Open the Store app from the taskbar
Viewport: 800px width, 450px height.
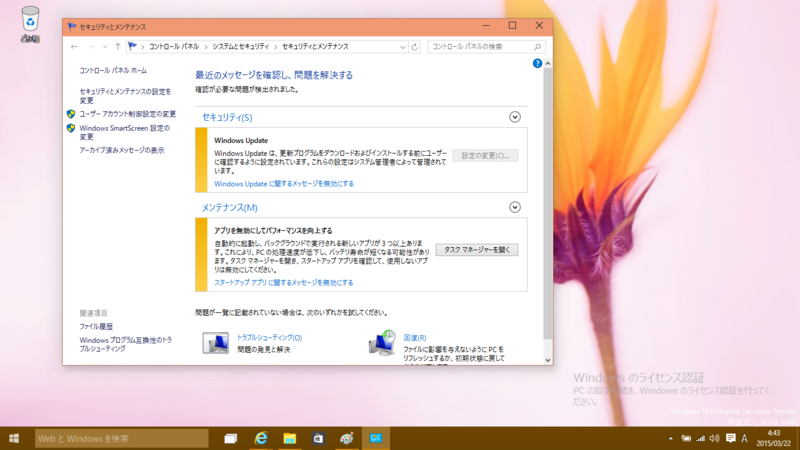tap(318, 438)
